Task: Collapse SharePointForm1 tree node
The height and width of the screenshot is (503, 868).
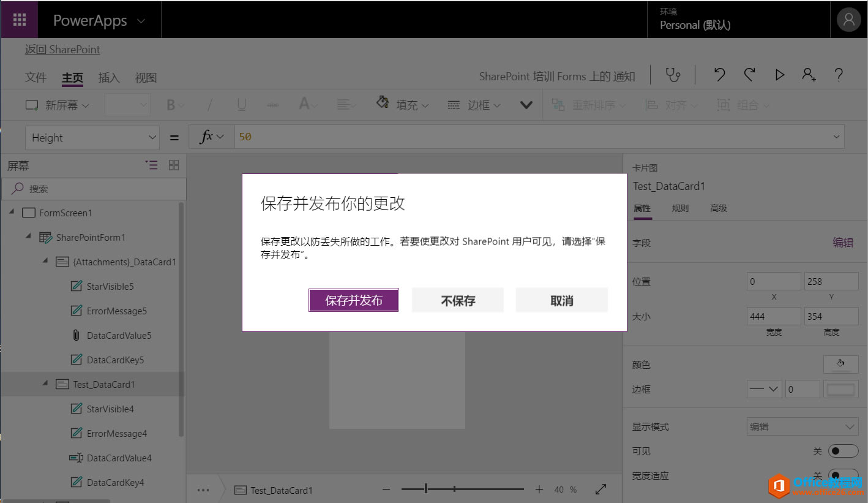Action: (28, 236)
